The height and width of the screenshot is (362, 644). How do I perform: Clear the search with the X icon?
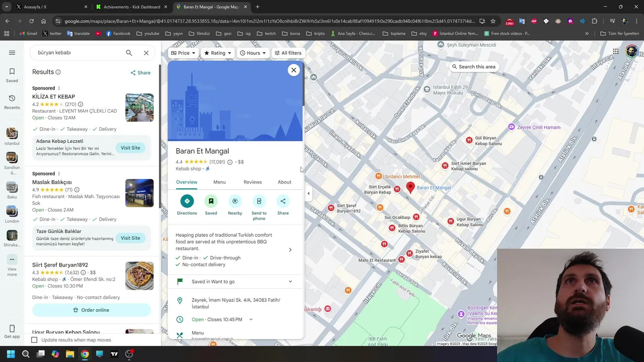pos(146,53)
